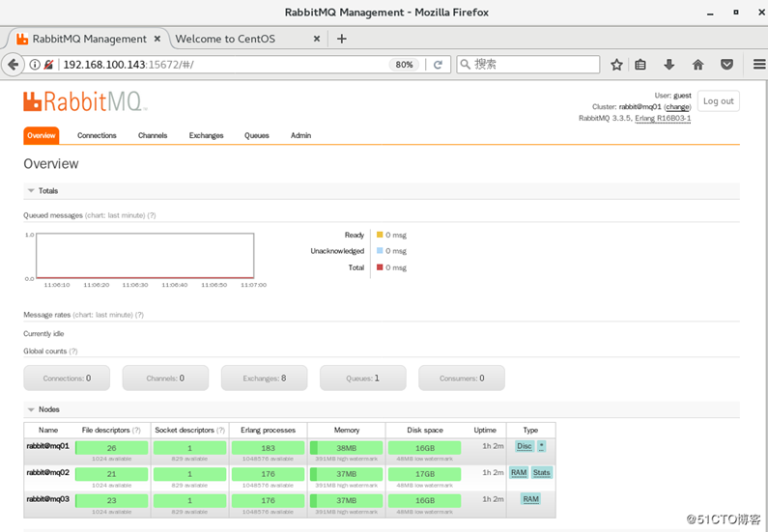Click the Connections: 0 count button
Screen dimensions: 768x532
[x=67, y=378]
